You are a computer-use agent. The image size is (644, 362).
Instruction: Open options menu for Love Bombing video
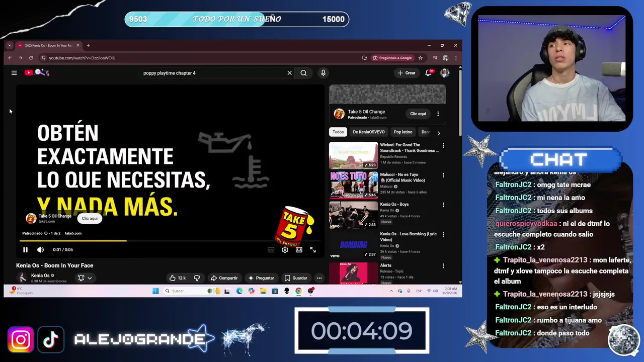pyautogui.click(x=443, y=235)
